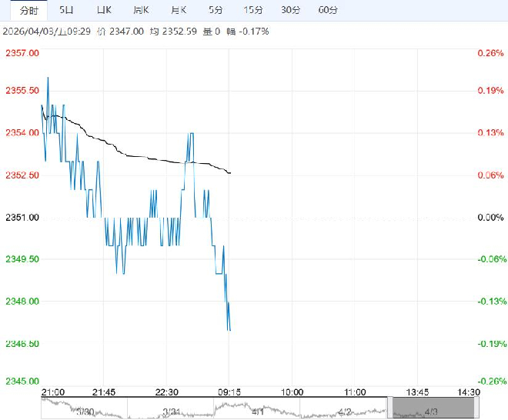
Task: Click the end of black average line
Action: (230, 173)
